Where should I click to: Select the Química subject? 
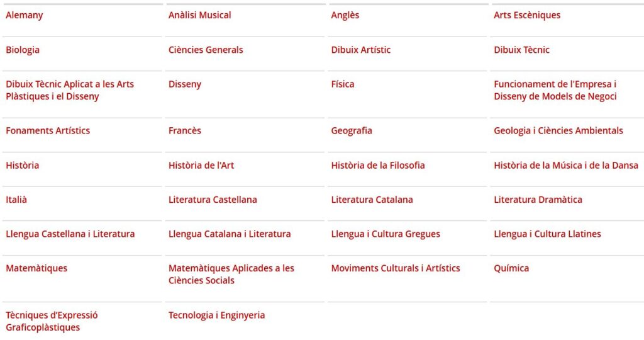[x=511, y=268]
